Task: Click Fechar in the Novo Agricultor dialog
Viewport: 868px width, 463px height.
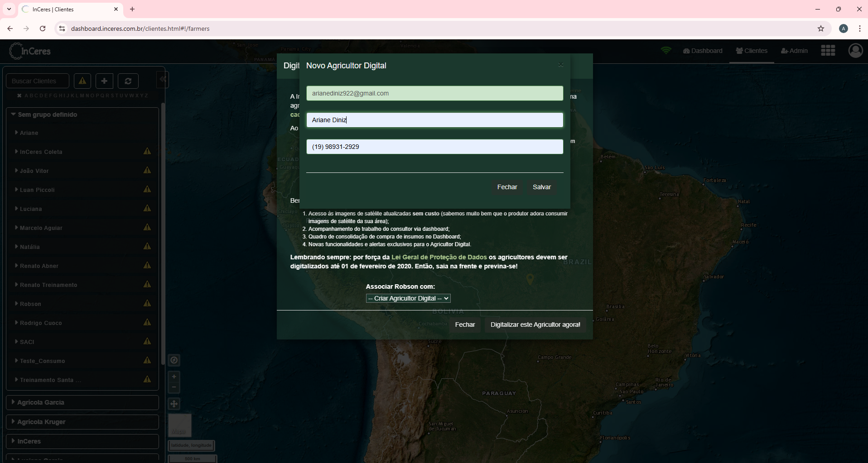Action: (x=507, y=187)
